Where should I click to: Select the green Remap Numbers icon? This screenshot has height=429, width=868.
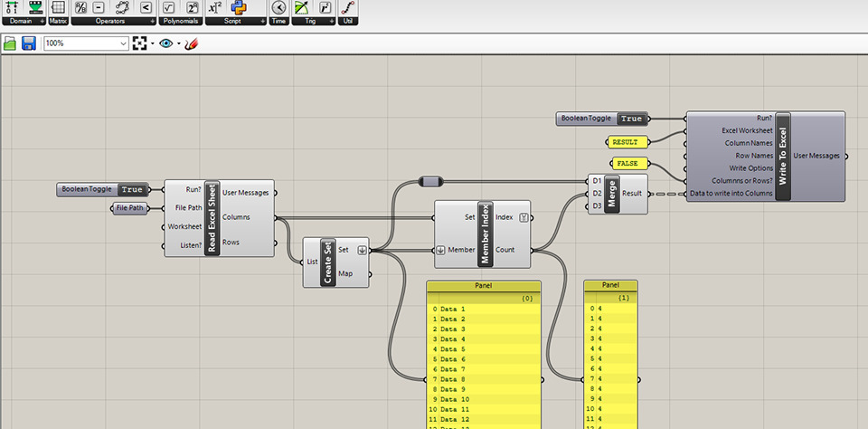click(35, 7)
